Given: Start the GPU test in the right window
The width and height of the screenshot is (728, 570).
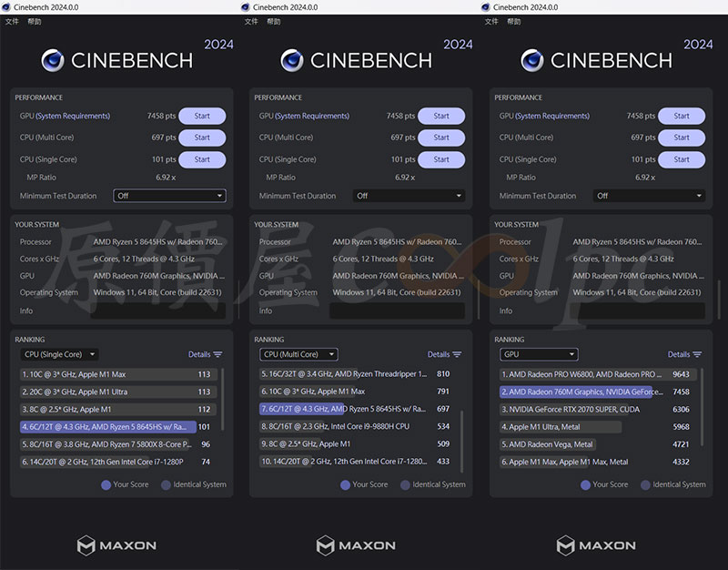Looking at the screenshot, I should pos(682,117).
